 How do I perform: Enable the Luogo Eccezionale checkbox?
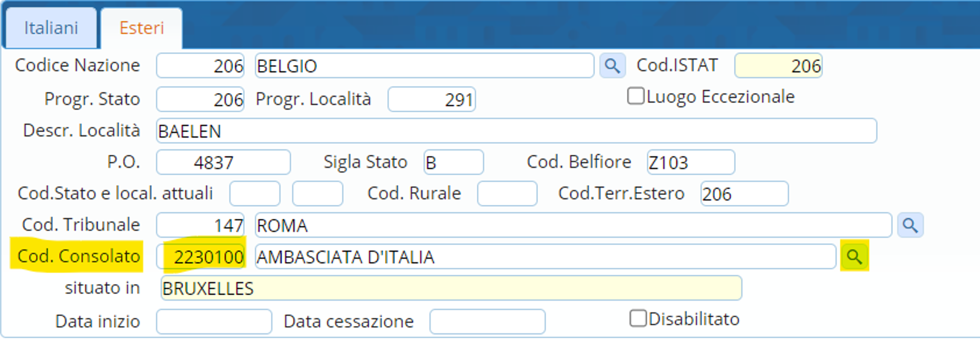[636, 96]
